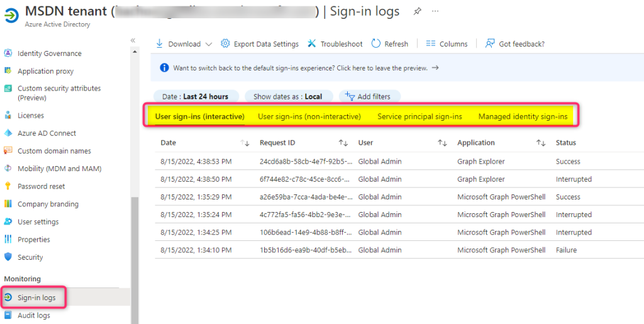The image size is (644, 324).
Task: Switch to Managed identity sign-ins tab
Action: pyautogui.click(x=523, y=116)
